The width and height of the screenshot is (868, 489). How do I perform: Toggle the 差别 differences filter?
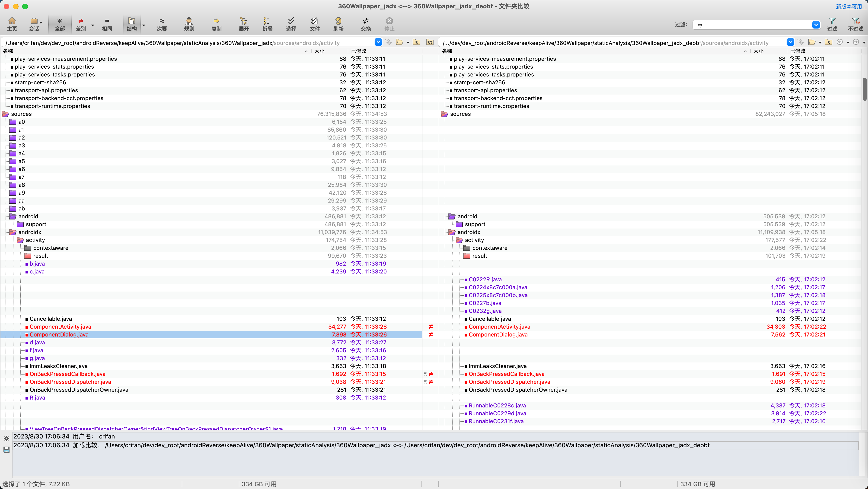pyautogui.click(x=80, y=24)
